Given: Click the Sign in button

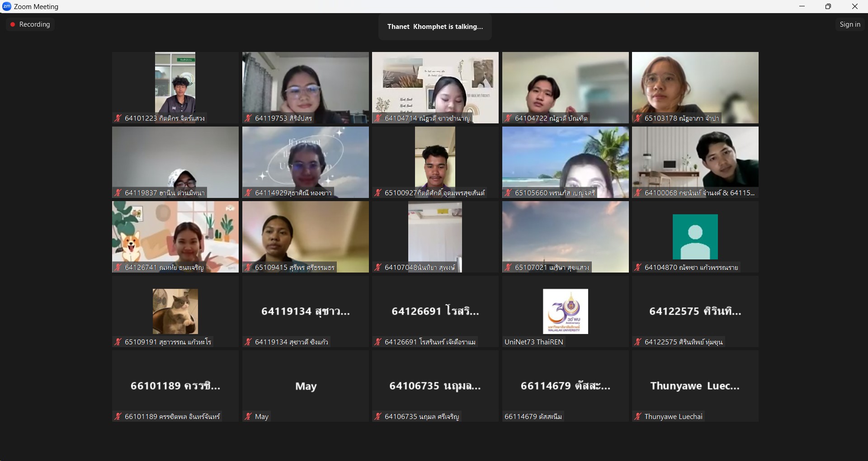Looking at the screenshot, I should [849, 24].
